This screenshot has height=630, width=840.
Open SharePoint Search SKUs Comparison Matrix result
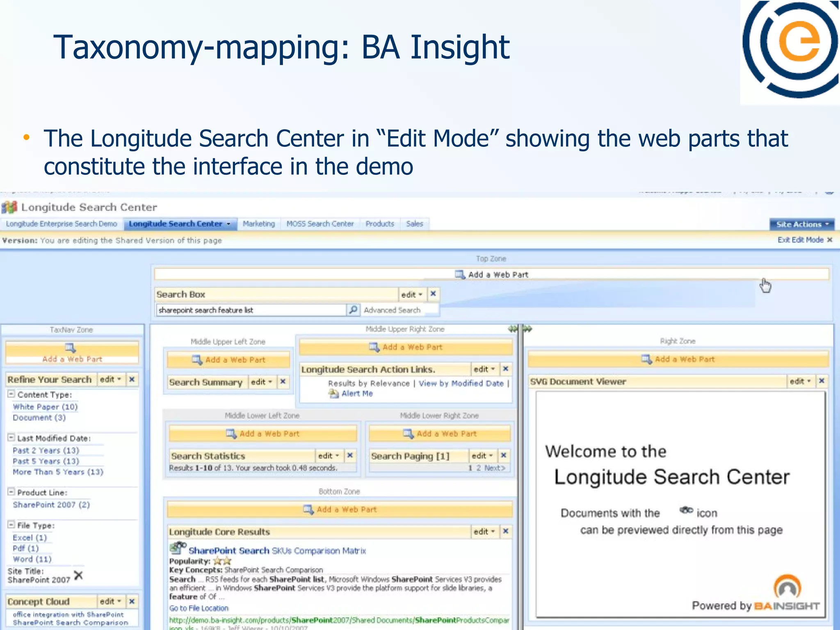[x=277, y=550]
